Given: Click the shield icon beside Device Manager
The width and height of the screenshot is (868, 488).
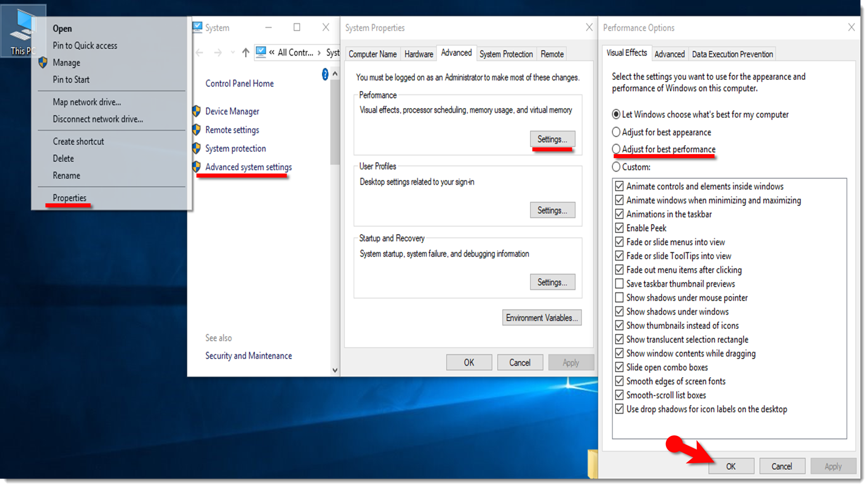Looking at the screenshot, I should tap(196, 111).
